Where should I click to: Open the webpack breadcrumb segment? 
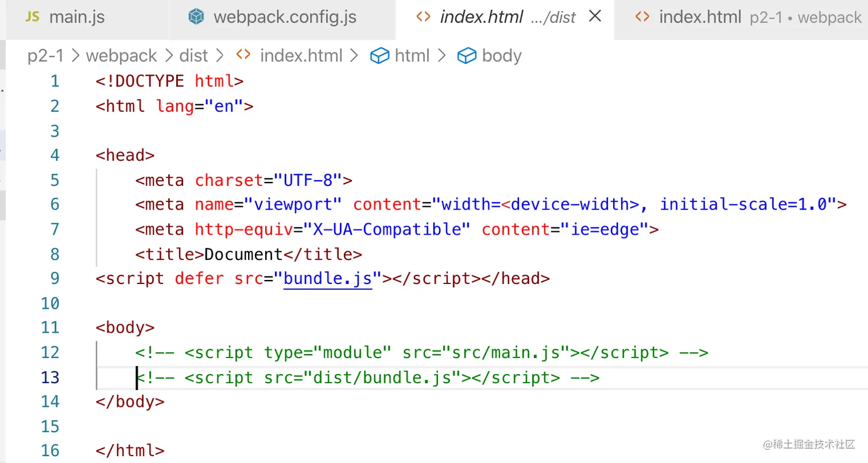click(121, 56)
